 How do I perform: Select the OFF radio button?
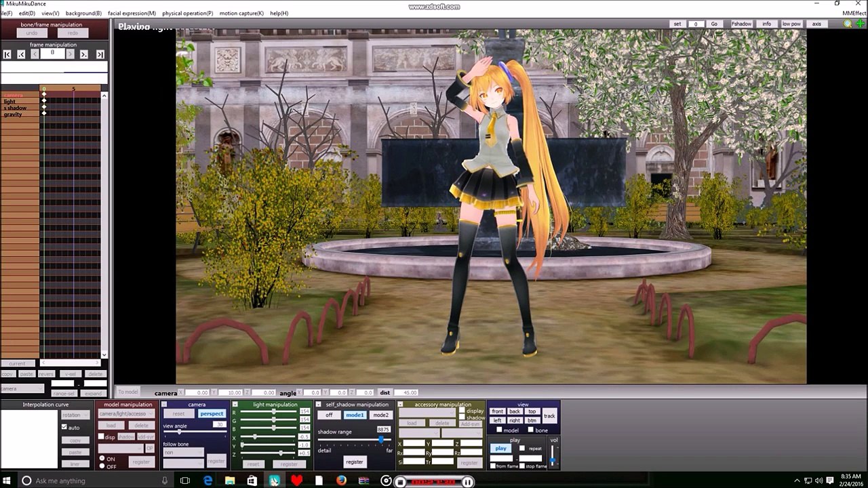(102, 466)
